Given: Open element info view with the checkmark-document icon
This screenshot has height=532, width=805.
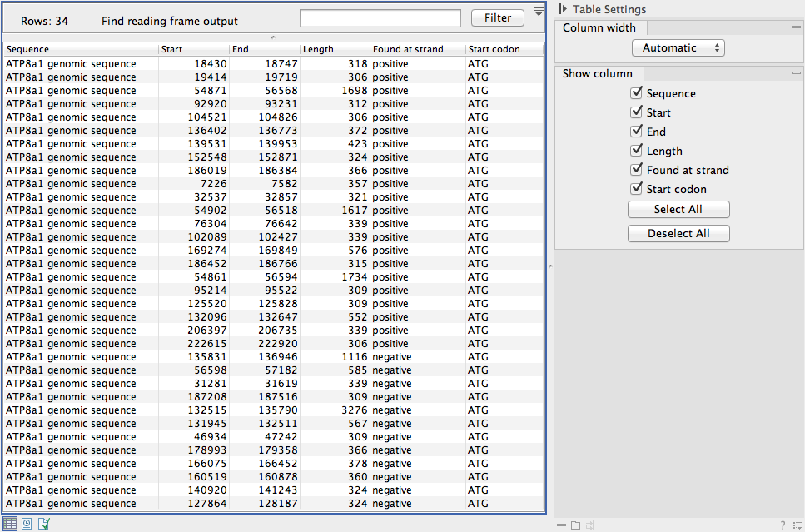Looking at the screenshot, I should [x=43, y=523].
